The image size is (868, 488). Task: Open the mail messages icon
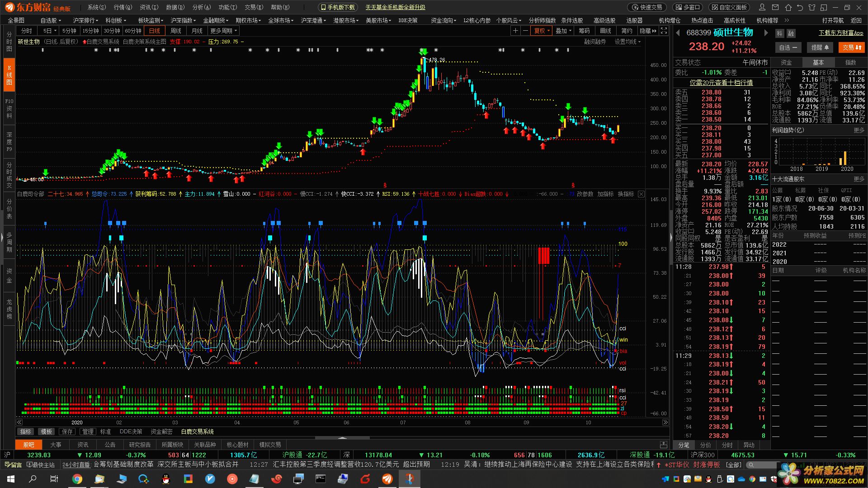click(775, 7)
